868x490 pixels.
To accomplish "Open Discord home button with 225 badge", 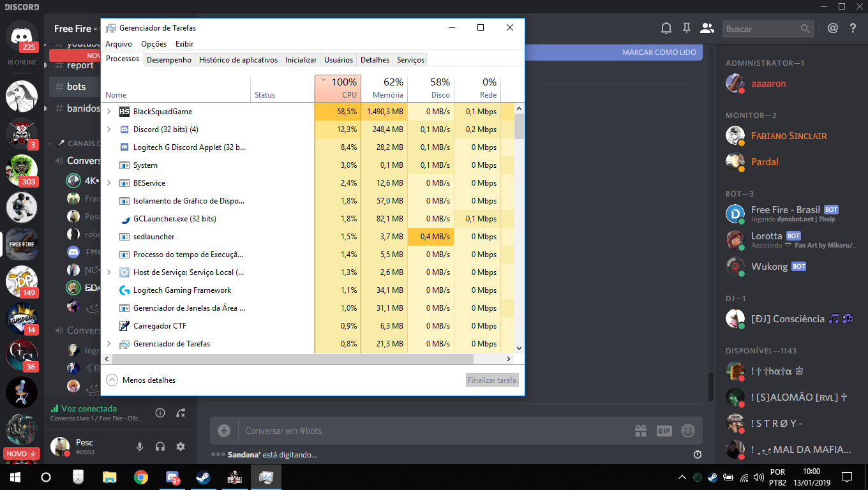I will [x=22, y=36].
